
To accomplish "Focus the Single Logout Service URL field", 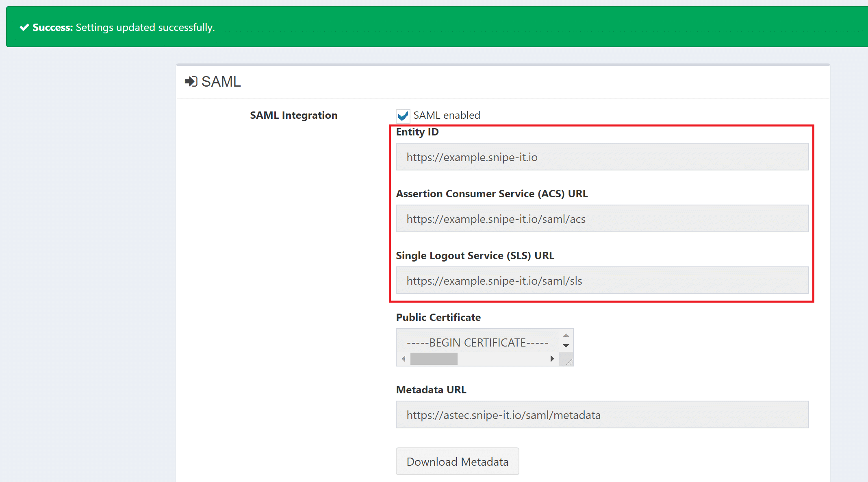I will click(x=602, y=281).
